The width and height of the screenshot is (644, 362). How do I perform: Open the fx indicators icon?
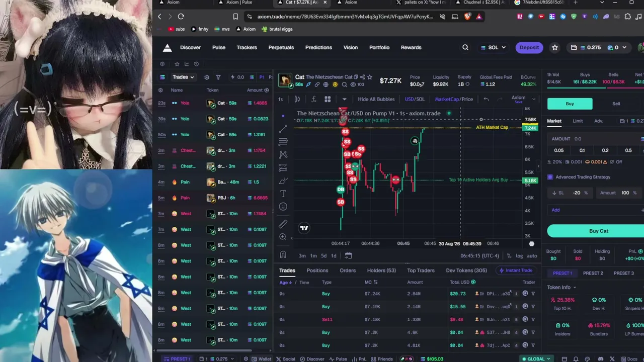coord(314,99)
